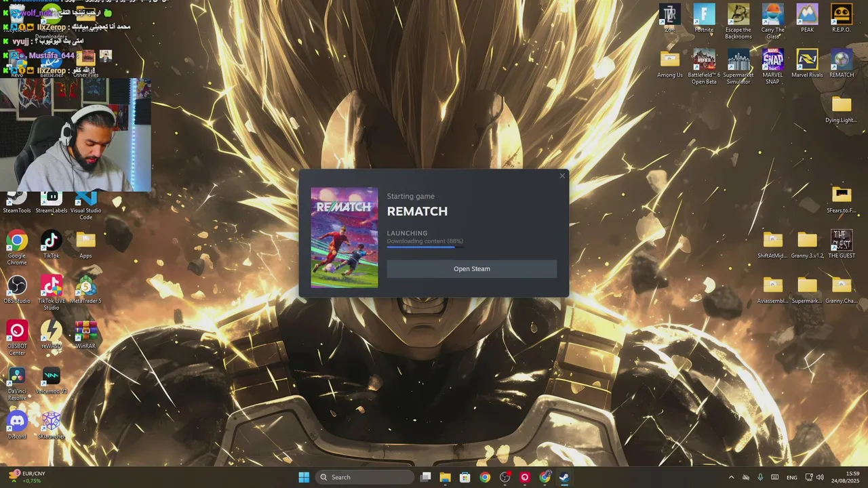Open the Windows Start menu
Screen dimensions: 868x488
(304, 477)
